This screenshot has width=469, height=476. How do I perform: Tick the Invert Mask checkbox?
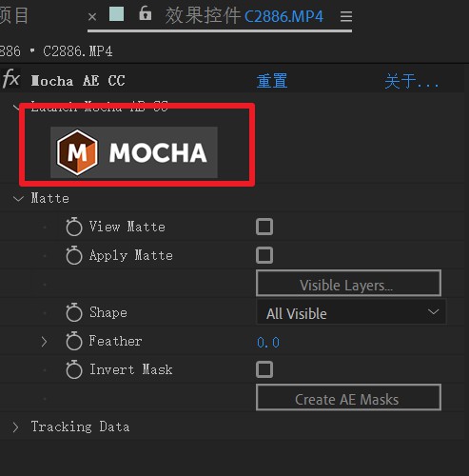tap(264, 369)
